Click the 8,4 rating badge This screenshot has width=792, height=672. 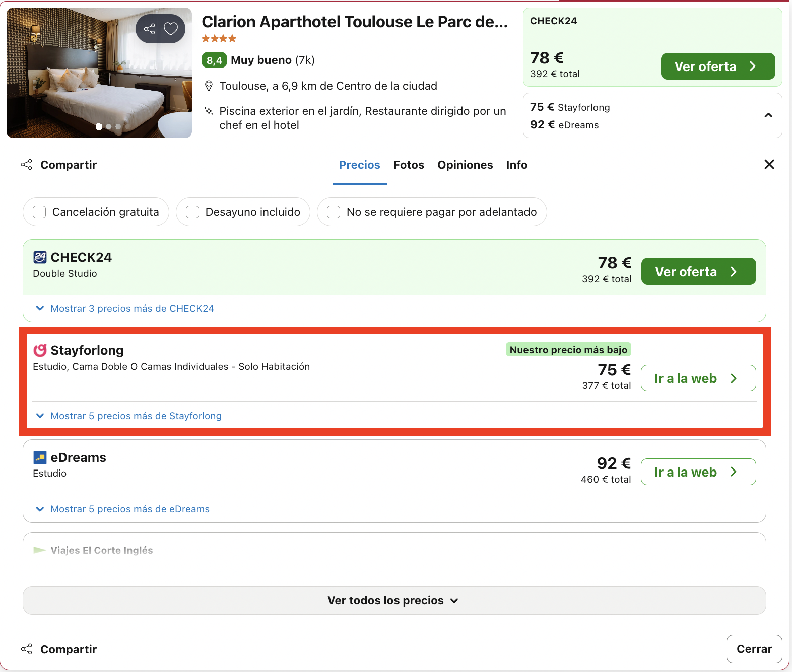pos(214,60)
